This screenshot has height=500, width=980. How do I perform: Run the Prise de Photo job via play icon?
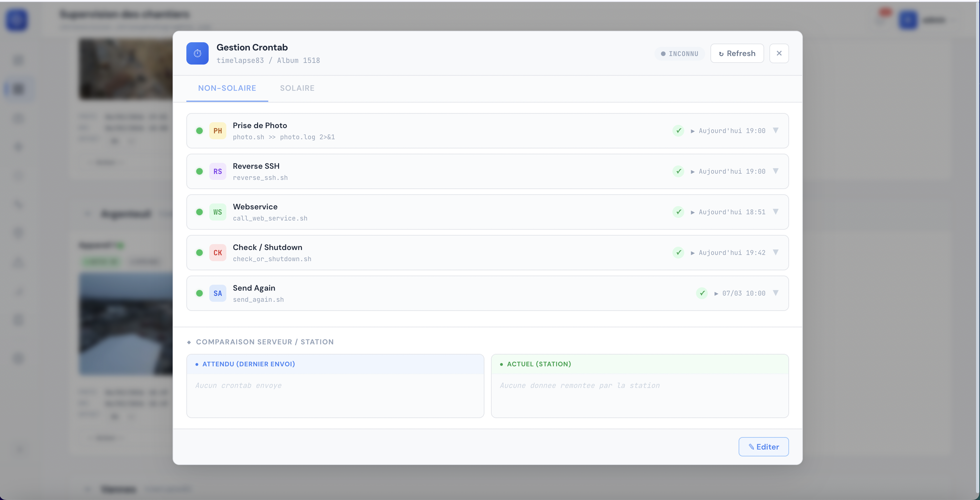click(693, 130)
